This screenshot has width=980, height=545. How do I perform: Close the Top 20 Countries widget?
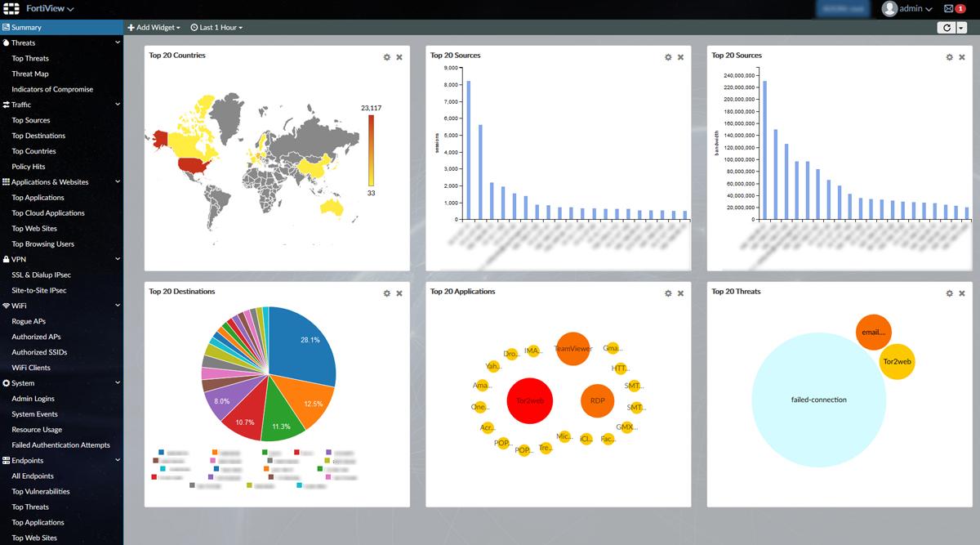coord(399,57)
